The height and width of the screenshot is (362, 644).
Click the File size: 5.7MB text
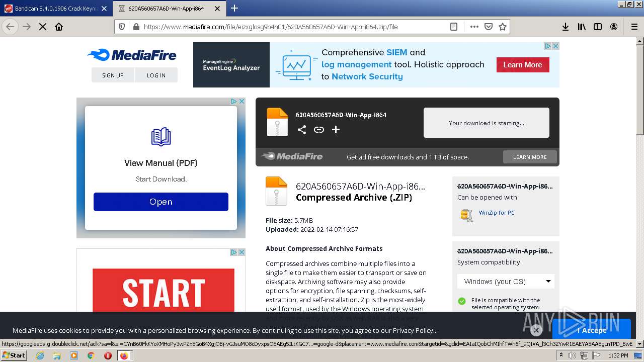289,220
